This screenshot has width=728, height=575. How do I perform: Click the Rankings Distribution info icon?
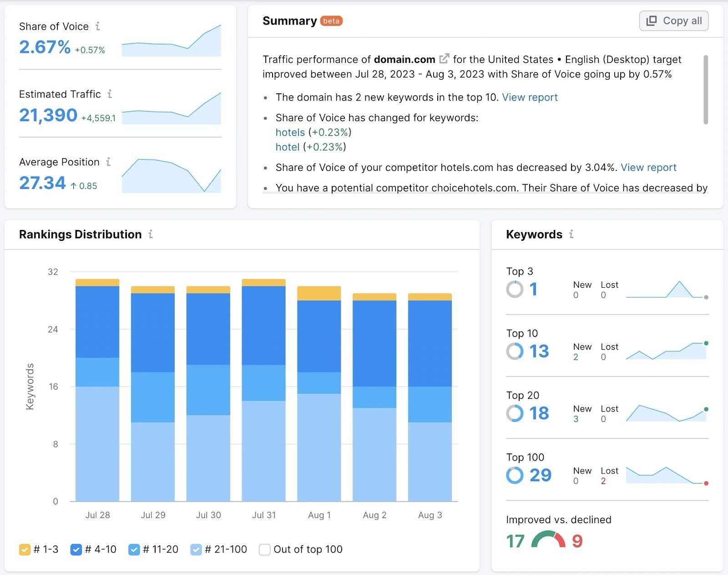pyautogui.click(x=150, y=235)
